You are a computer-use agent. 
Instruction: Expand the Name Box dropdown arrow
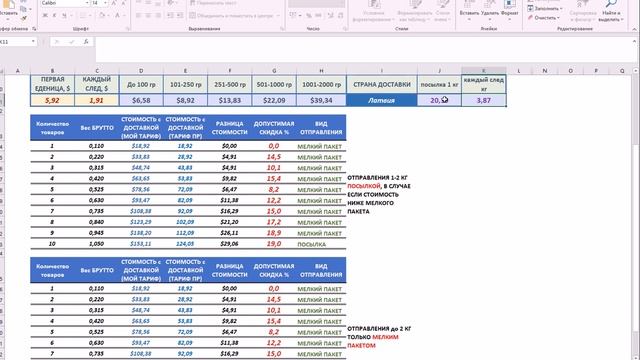[x=33, y=42]
